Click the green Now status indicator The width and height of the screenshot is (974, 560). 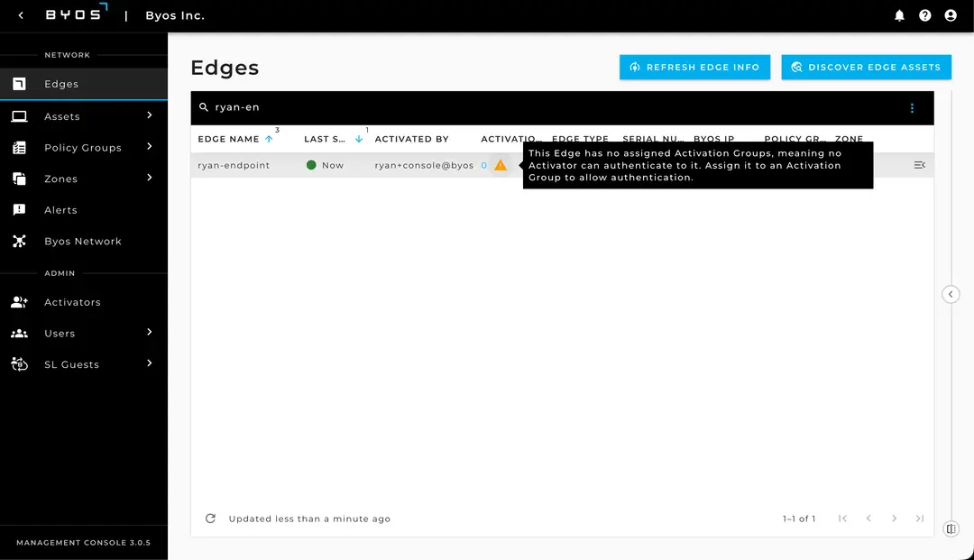pos(311,165)
